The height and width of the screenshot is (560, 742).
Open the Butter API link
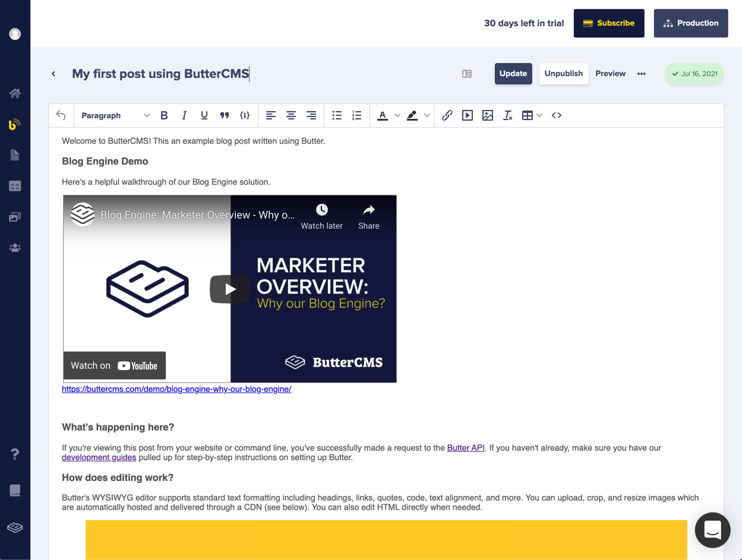point(466,448)
